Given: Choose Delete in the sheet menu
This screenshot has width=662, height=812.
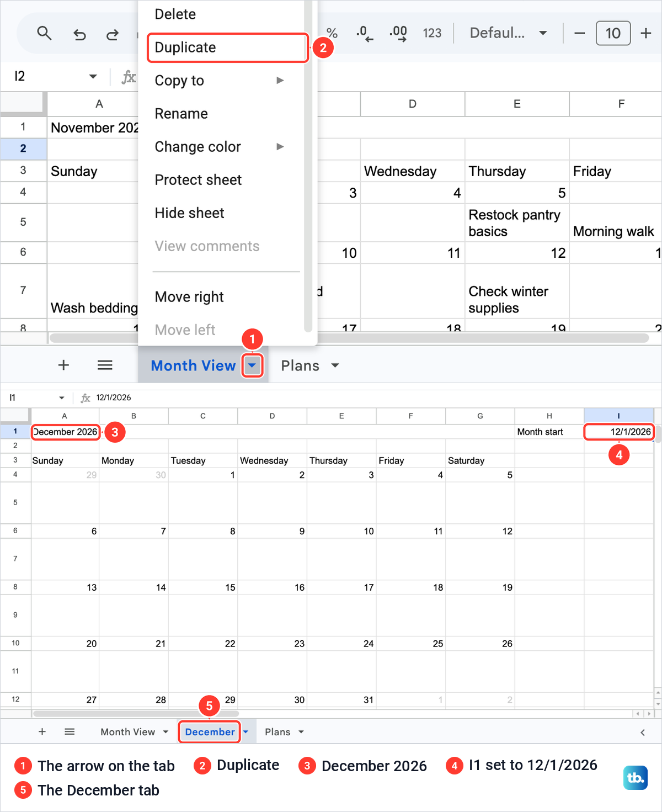Looking at the screenshot, I should pyautogui.click(x=175, y=14).
